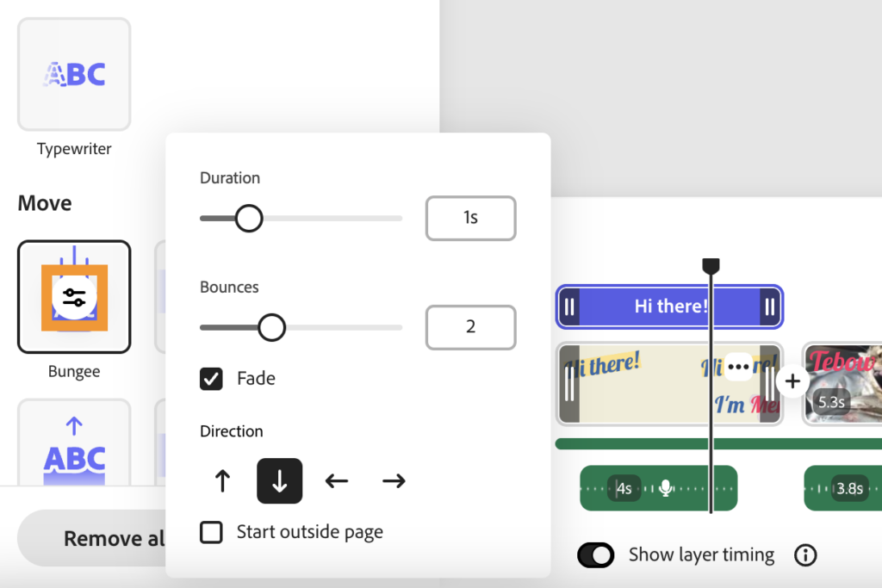The height and width of the screenshot is (588, 882).
Task: Set direction to up arrow
Action: (222, 481)
